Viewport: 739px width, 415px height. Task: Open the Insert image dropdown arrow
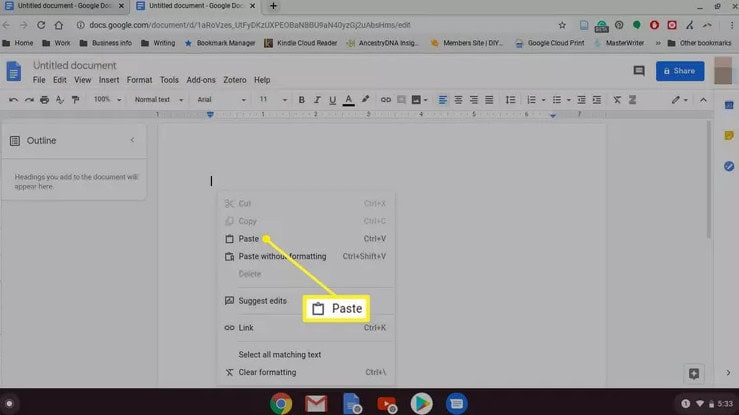point(425,100)
